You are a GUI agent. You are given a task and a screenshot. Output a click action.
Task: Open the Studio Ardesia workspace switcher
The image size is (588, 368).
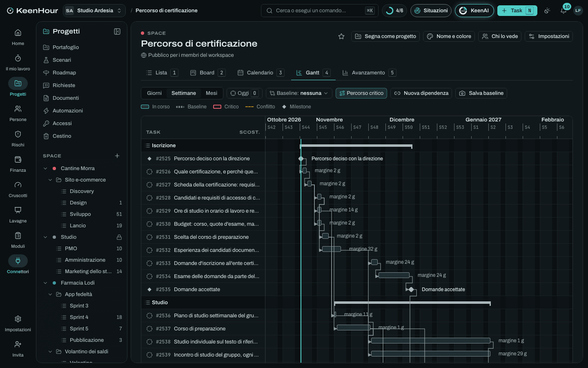tap(94, 11)
